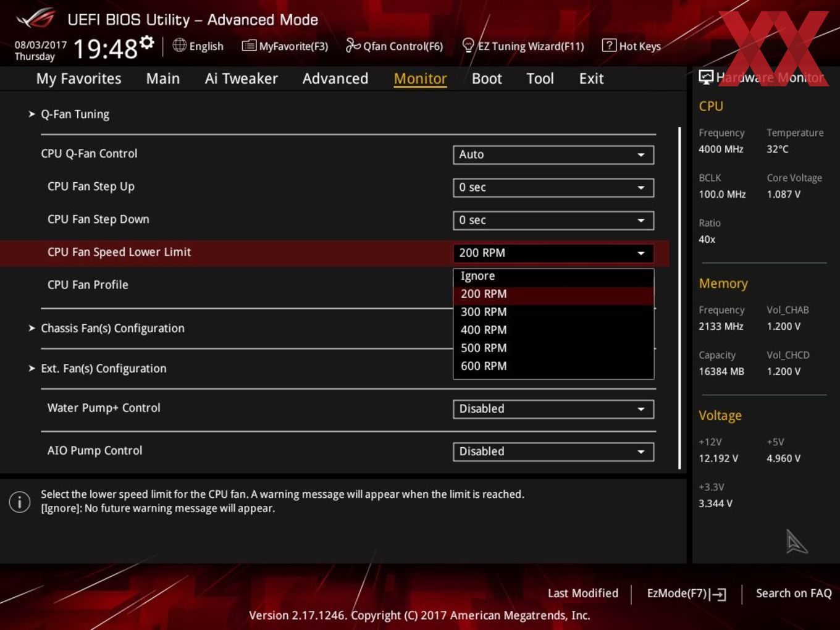Open CPU Fan Step Up dropdown
Image resolution: width=840 pixels, height=630 pixels.
tap(553, 187)
